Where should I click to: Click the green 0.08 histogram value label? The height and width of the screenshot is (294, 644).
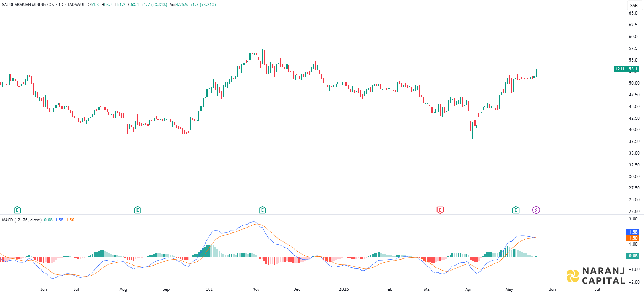(633, 256)
